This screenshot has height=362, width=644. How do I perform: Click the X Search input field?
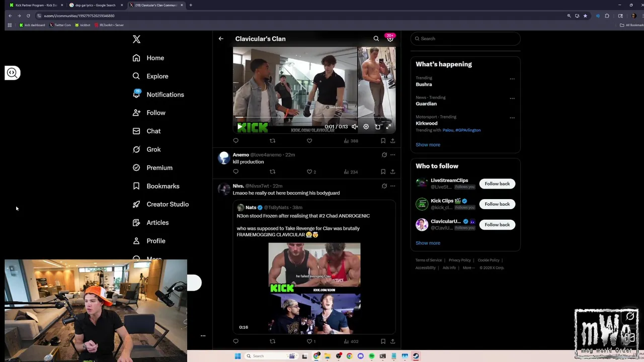[465, 39]
